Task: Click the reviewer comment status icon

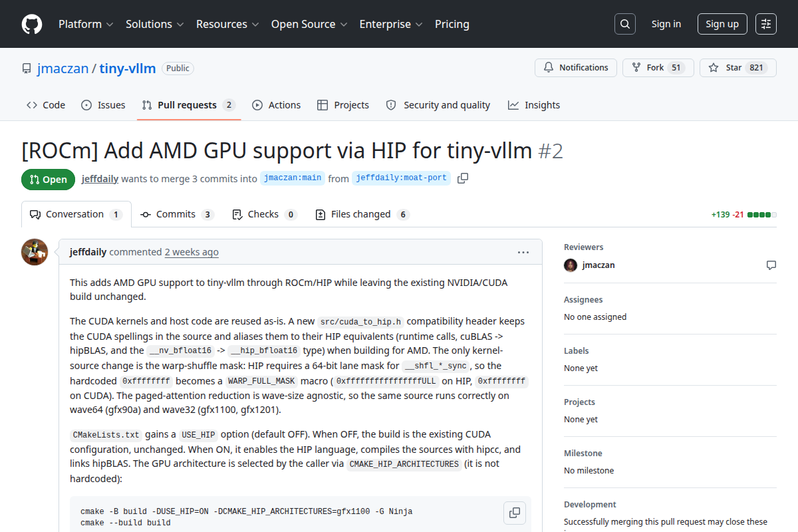Action: point(771,265)
